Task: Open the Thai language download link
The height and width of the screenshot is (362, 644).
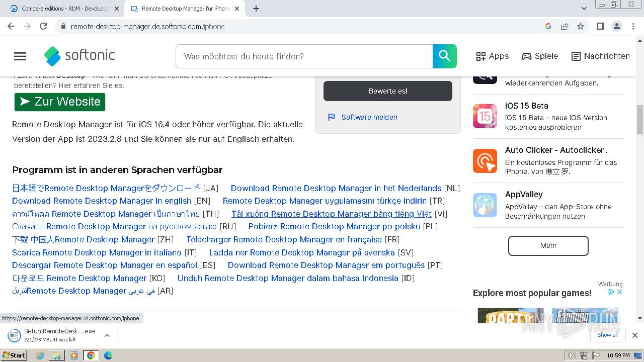Action: 106,214
